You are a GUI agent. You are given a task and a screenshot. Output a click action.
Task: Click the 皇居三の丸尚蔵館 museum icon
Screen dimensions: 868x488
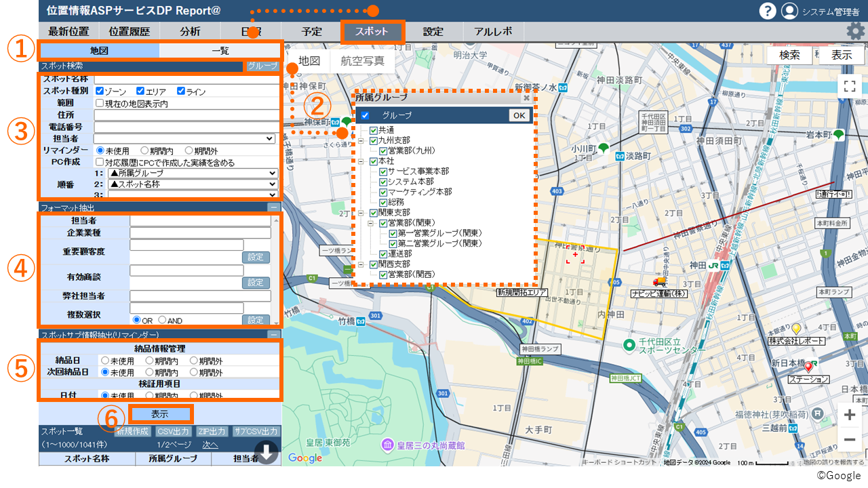tap(387, 445)
